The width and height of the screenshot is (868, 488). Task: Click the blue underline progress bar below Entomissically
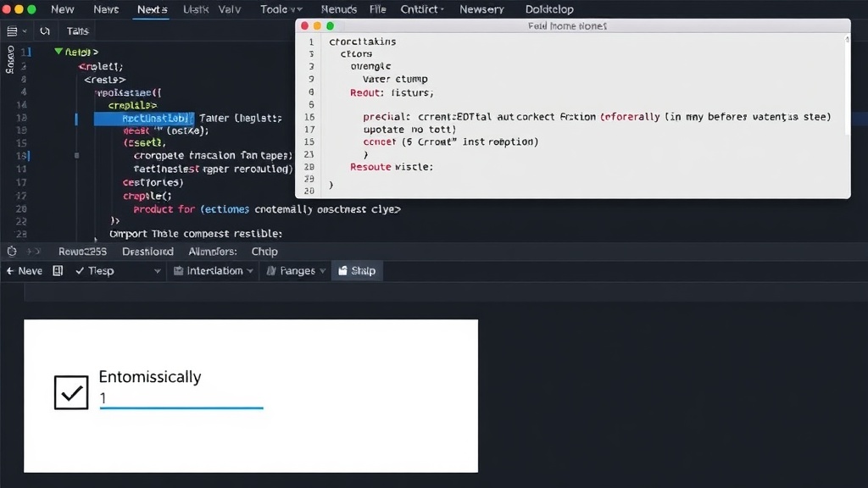pyautogui.click(x=181, y=408)
